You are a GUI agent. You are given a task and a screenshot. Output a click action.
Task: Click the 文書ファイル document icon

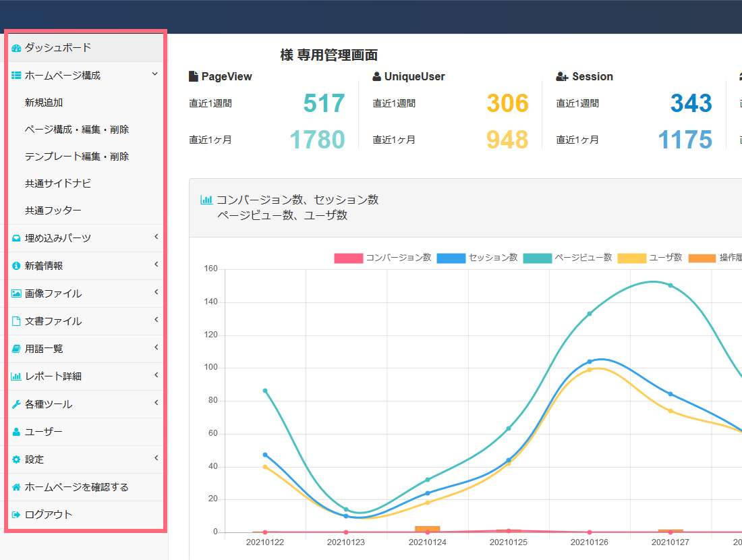tap(16, 321)
